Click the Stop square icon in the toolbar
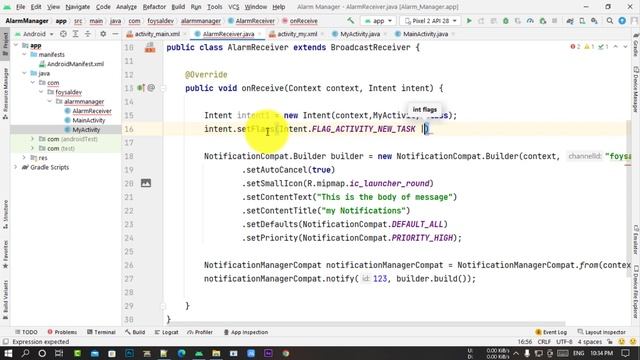640x360 pixels. 554,20
